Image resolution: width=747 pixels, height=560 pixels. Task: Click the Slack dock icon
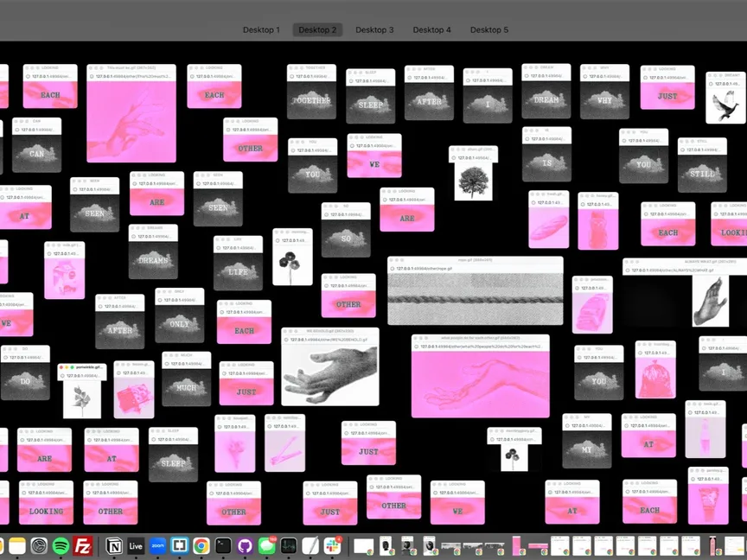click(332, 545)
